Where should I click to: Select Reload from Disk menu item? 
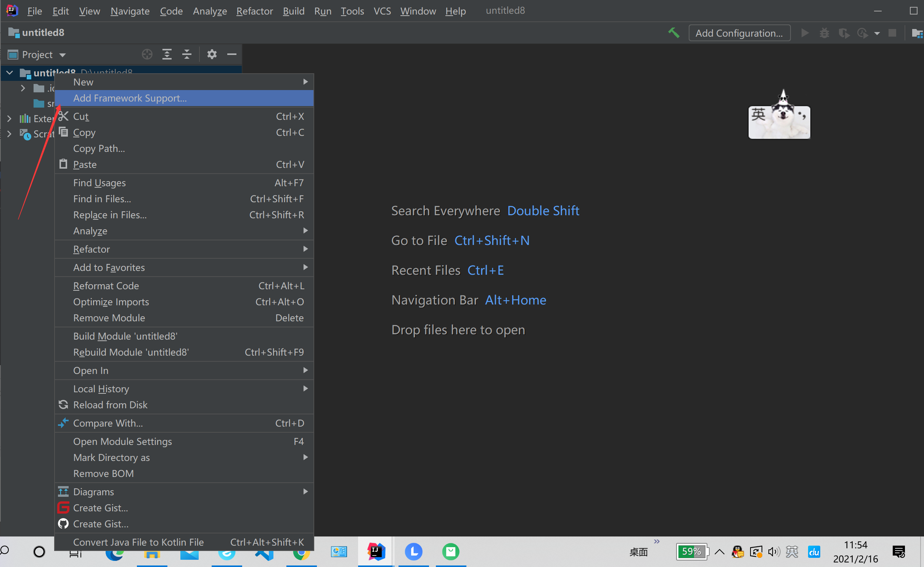(x=110, y=405)
